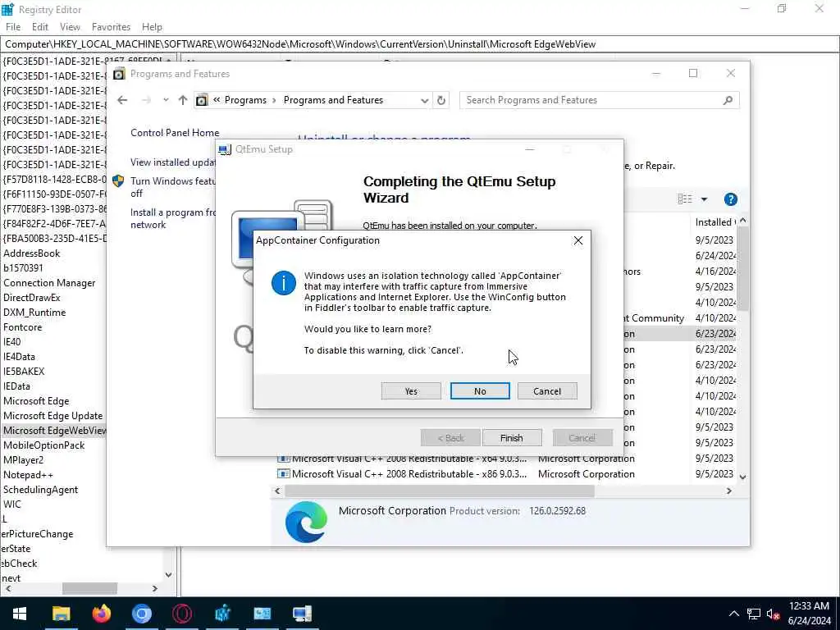This screenshot has height=630, width=840.
Task: Select WIC registry key
Action: coord(11,504)
